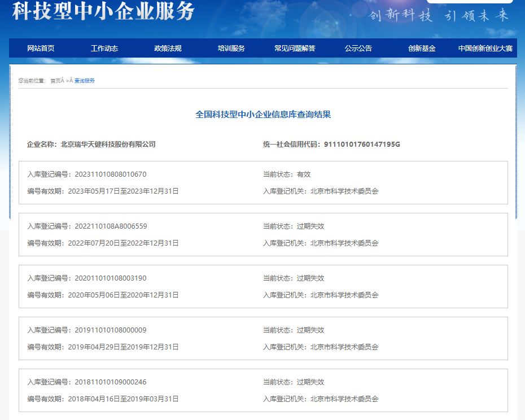Click registration number 201911010108000009

point(111,330)
